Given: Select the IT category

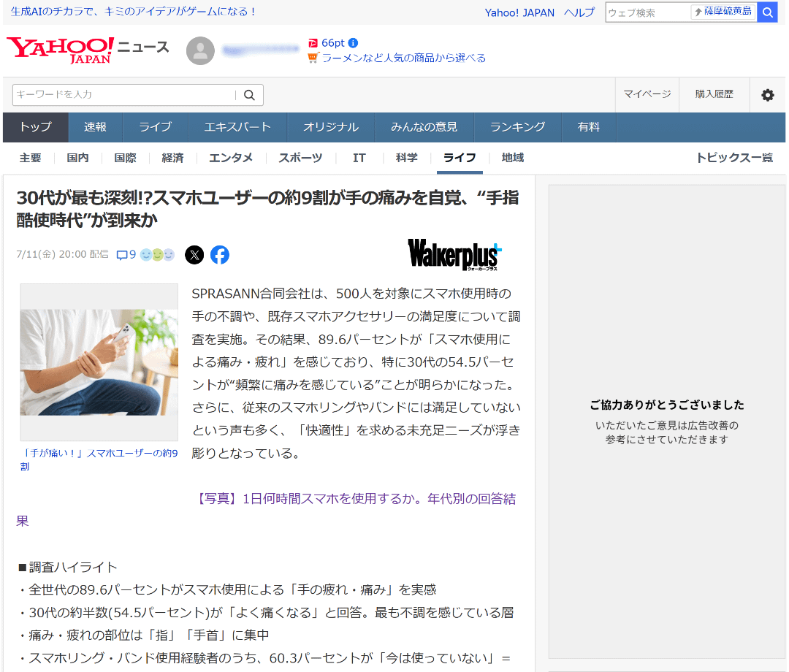Looking at the screenshot, I should (359, 158).
